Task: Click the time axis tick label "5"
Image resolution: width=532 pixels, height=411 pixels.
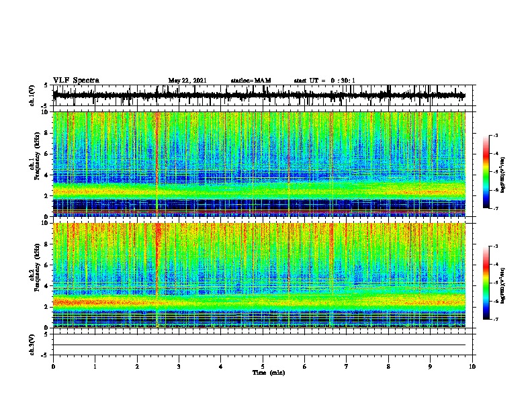Action: [x=263, y=367]
